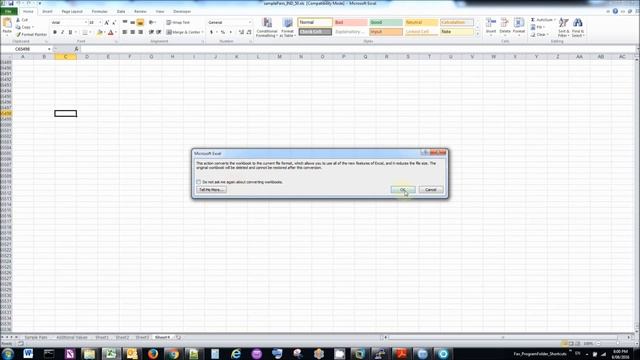Open Format as Table menu
The width and height of the screenshot is (640, 360).
pyautogui.click(x=287, y=28)
